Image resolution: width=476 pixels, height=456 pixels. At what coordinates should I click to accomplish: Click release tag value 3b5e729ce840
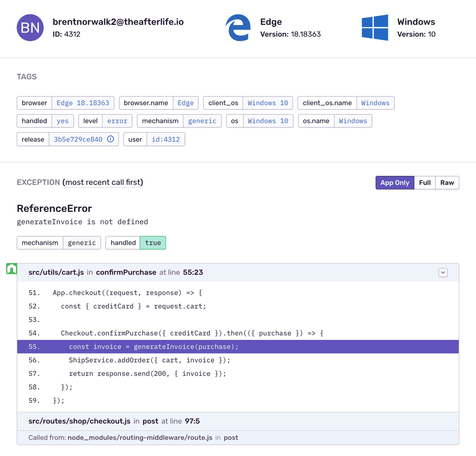tap(78, 139)
